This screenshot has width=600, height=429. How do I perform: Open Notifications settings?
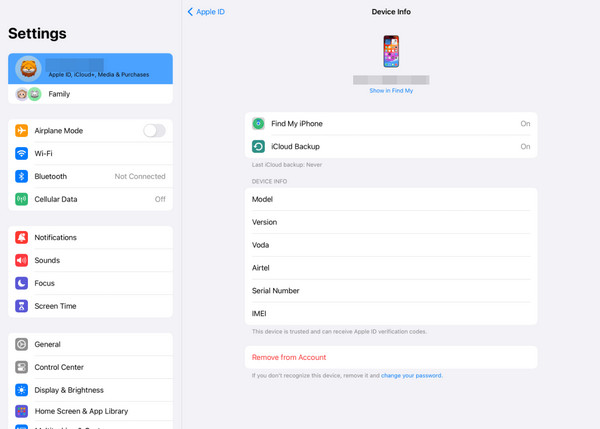point(90,238)
